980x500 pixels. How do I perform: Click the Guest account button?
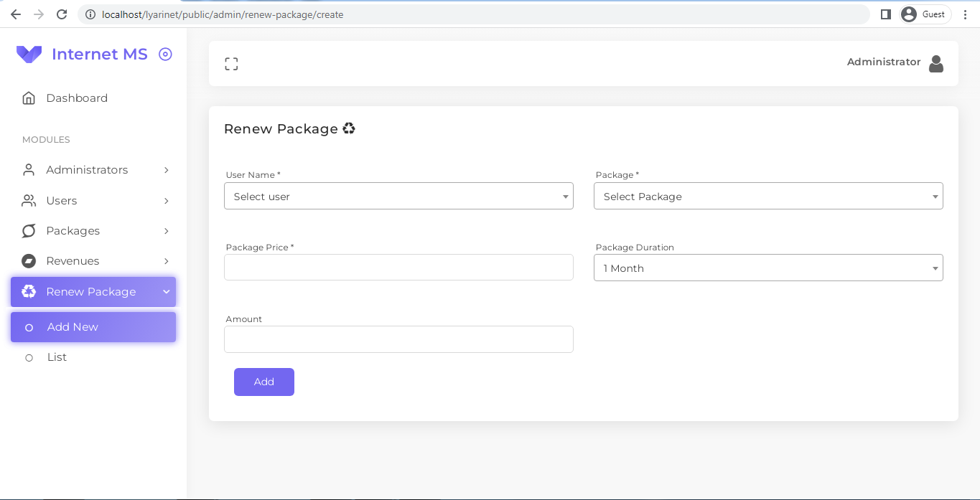click(925, 14)
